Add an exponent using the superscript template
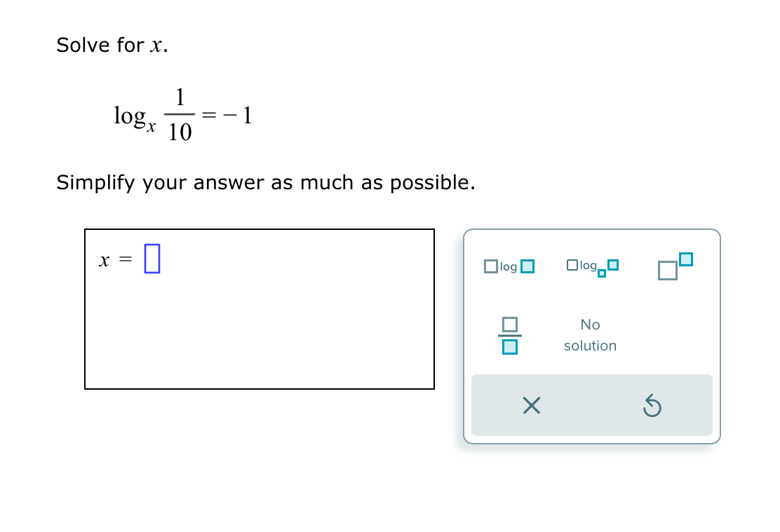 (673, 266)
